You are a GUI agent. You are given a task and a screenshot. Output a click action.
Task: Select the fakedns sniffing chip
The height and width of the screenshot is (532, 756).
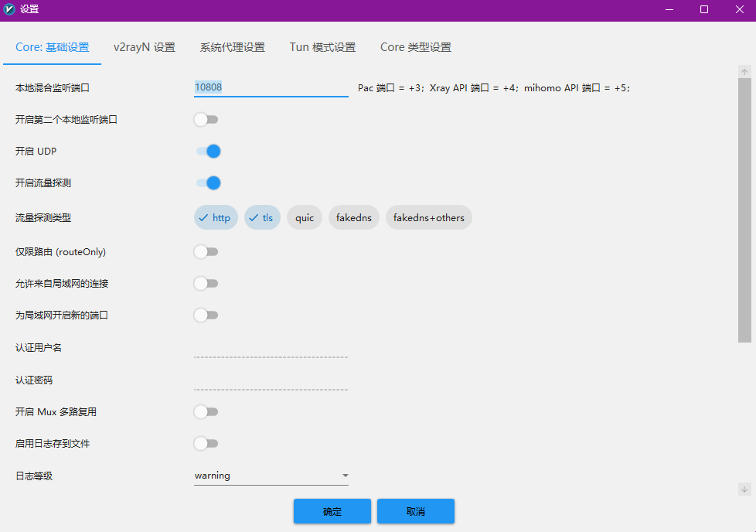click(x=354, y=217)
